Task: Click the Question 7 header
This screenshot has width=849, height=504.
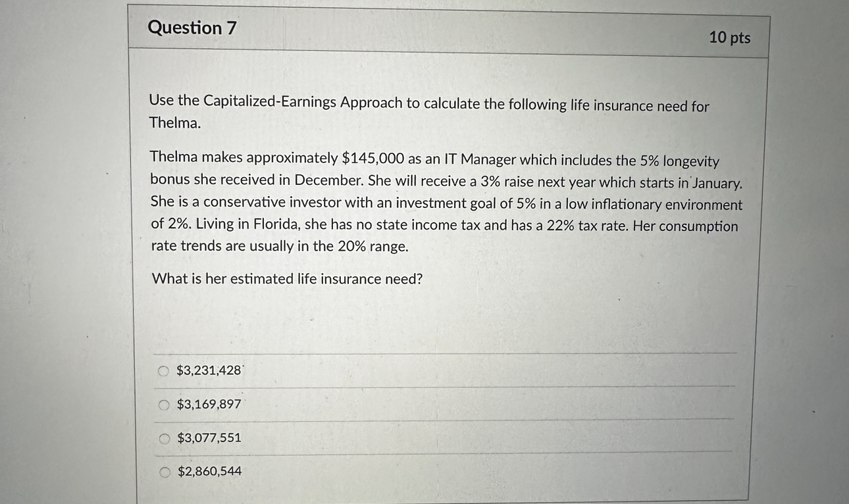Action: (x=191, y=28)
